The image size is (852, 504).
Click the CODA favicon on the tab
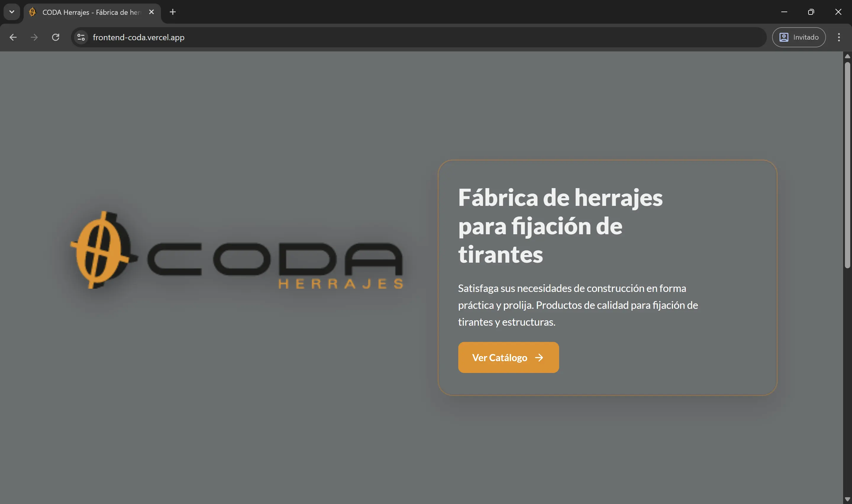32,12
